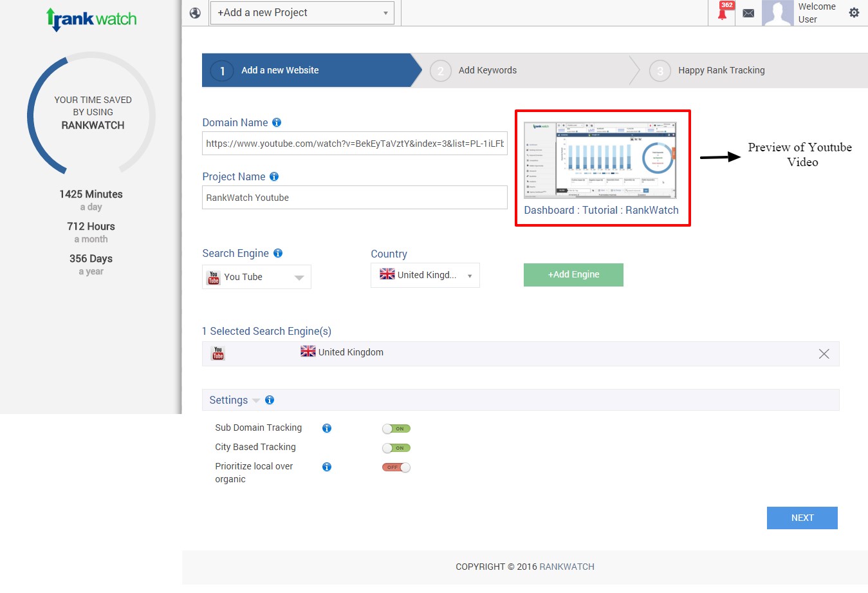Click the info icon beside Search Engine
868x593 pixels.
point(278,253)
